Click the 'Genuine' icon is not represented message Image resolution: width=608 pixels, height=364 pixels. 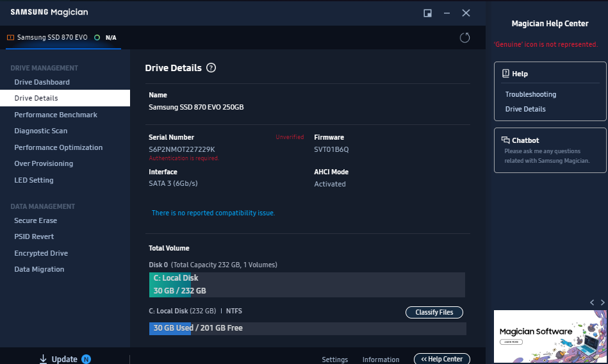coord(546,44)
